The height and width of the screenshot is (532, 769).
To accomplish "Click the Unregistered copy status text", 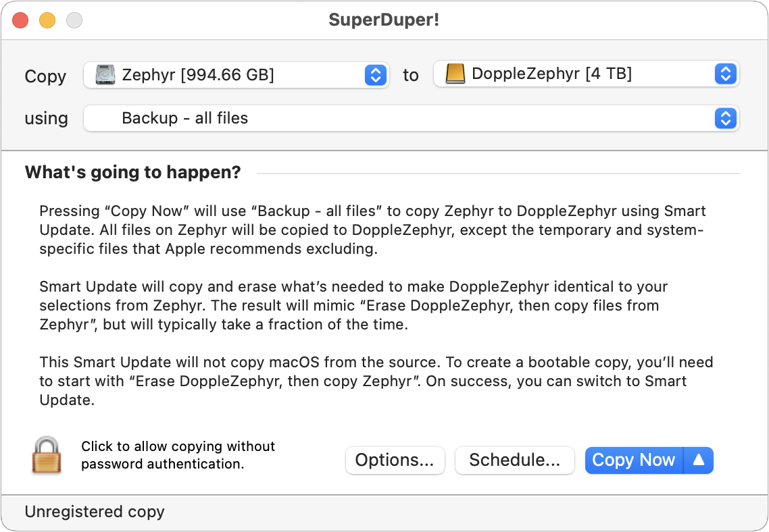I will (x=95, y=512).
